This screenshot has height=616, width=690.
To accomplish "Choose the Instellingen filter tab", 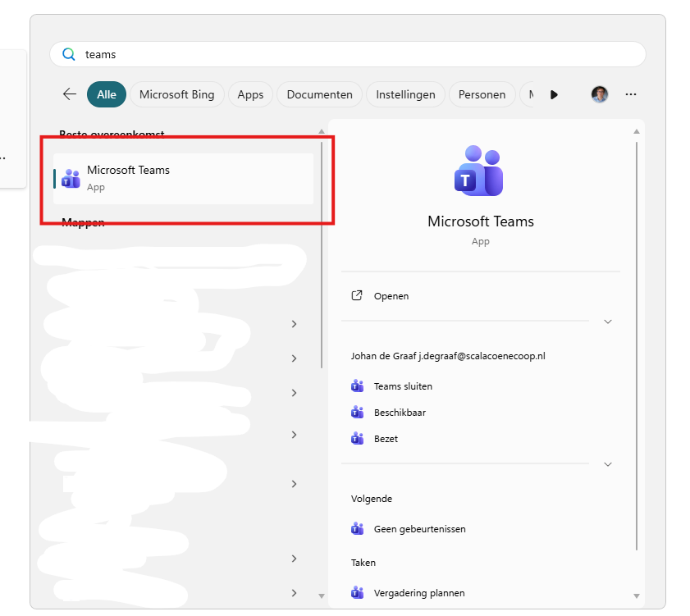I will [x=405, y=94].
